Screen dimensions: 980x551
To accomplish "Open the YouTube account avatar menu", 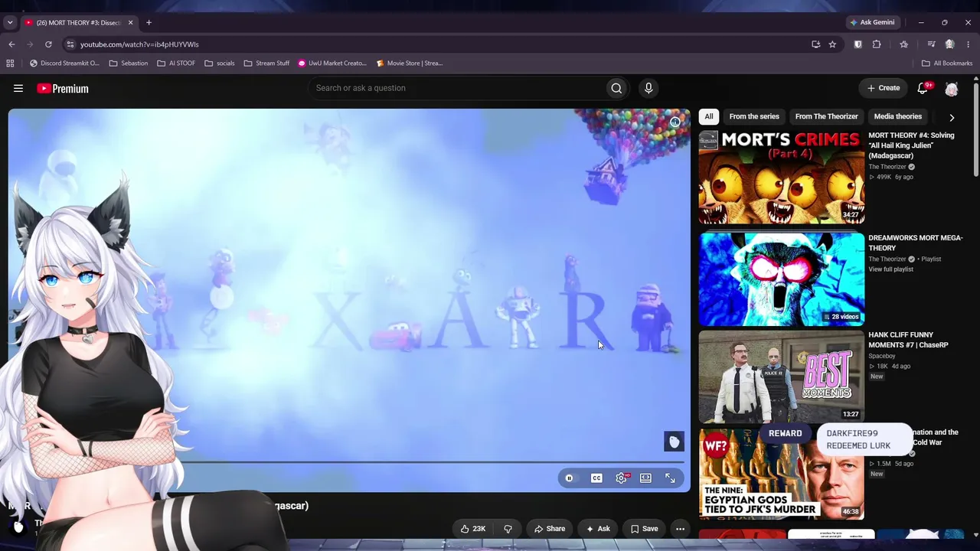I will 952,89.
